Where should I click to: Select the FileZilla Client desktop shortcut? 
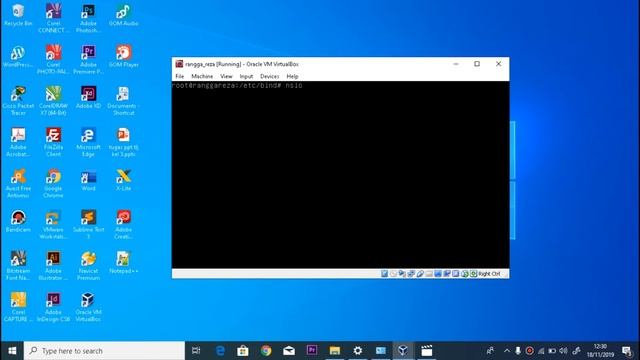[x=53, y=142]
